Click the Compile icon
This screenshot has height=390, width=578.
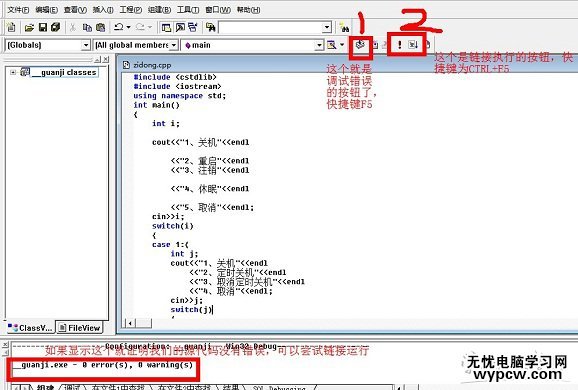tap(360, 45)
